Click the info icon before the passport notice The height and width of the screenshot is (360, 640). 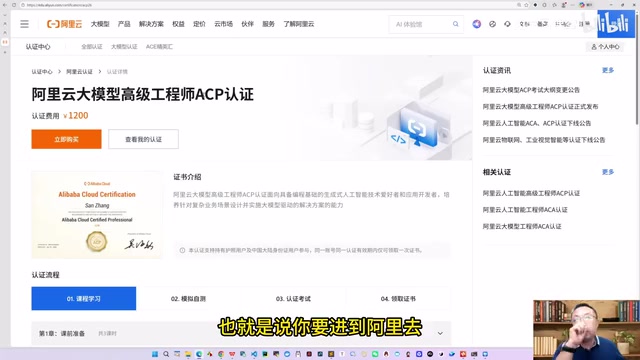[182, 250]
